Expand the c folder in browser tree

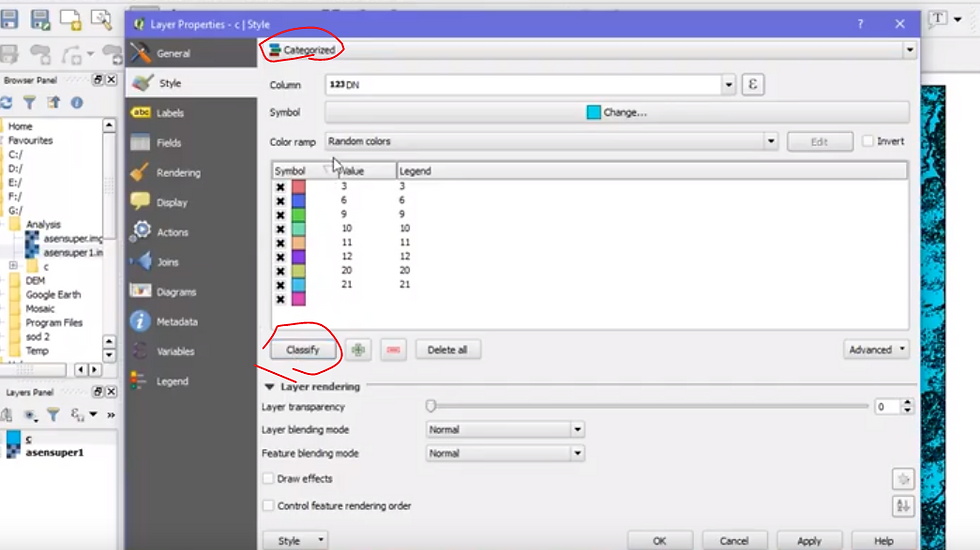tap(13, 266)
